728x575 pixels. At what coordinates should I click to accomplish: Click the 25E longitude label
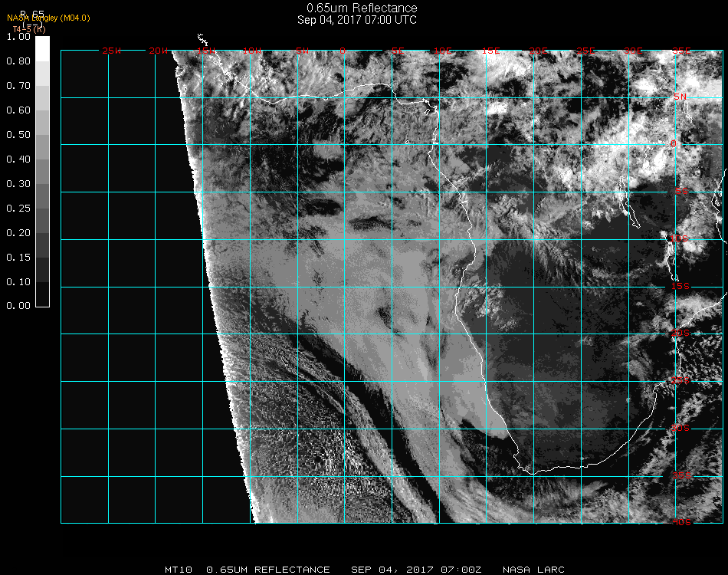(x=585, y=51)
